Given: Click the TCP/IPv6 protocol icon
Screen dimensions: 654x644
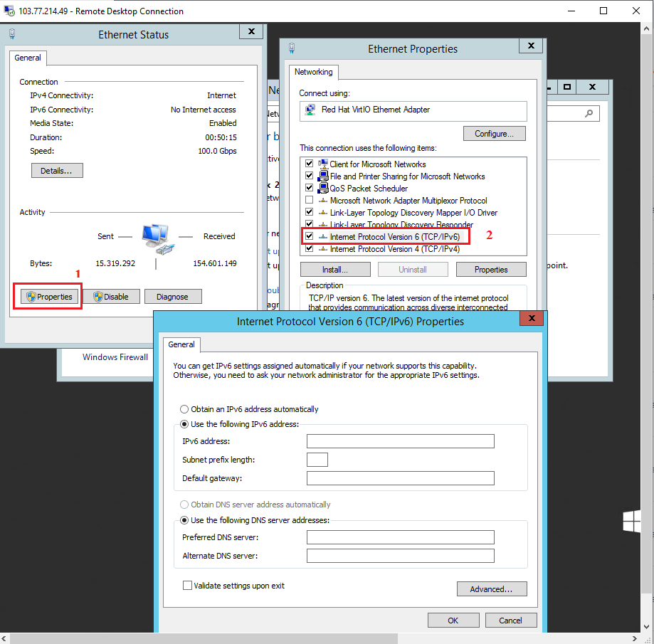Looking at the screenshot, I should [x=323, y=237].
